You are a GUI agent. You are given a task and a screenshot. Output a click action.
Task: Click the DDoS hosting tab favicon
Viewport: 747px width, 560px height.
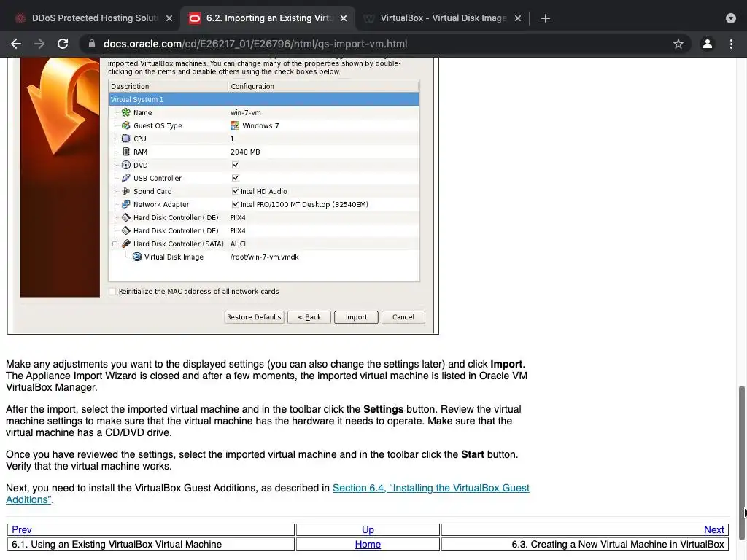coord(20,18)
